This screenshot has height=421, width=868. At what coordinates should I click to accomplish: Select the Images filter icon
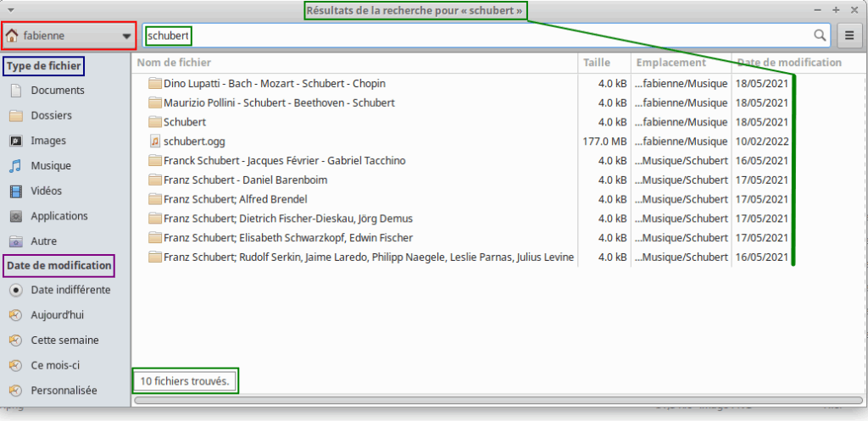[16, 141]
